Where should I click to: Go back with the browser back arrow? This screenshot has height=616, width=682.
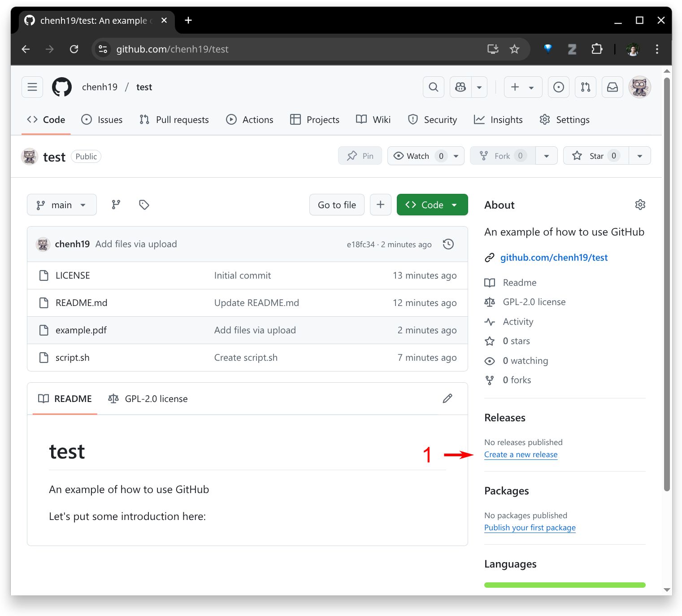point(26,49)
